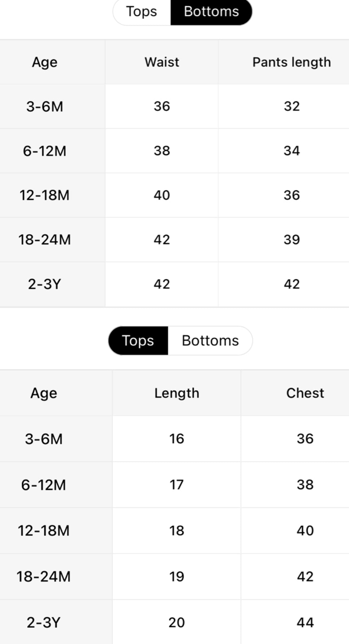Switch to Tops tab in upper size chart
Viewport: 349px width, 644px height.
point(141,12)
